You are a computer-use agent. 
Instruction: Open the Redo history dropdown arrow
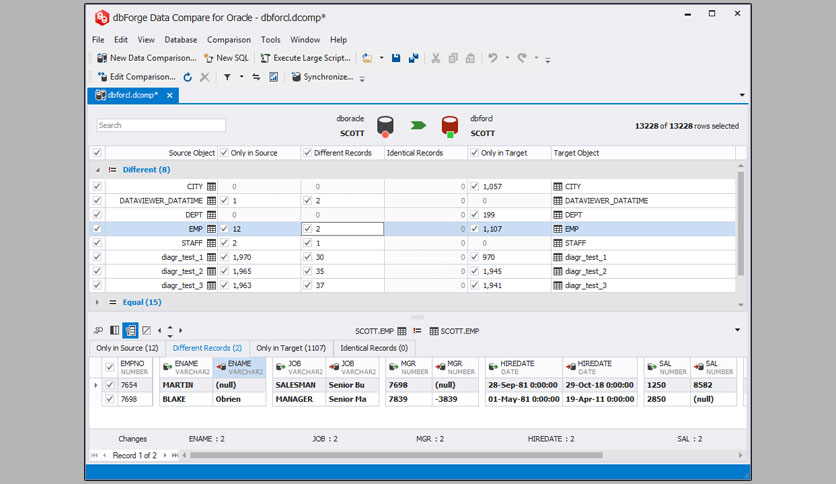[x=536, y=58]
